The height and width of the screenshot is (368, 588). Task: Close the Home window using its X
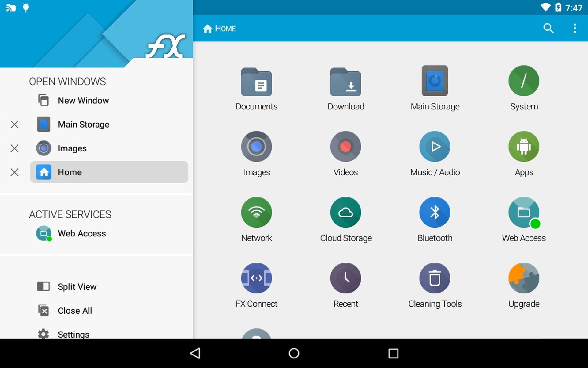14,172
